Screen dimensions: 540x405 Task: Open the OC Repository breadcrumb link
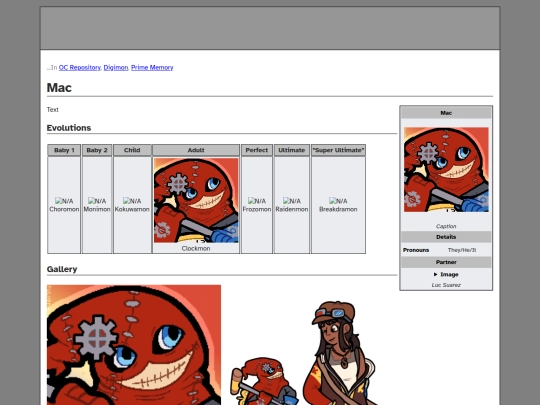pyautogui.click(x=80, y=68)
